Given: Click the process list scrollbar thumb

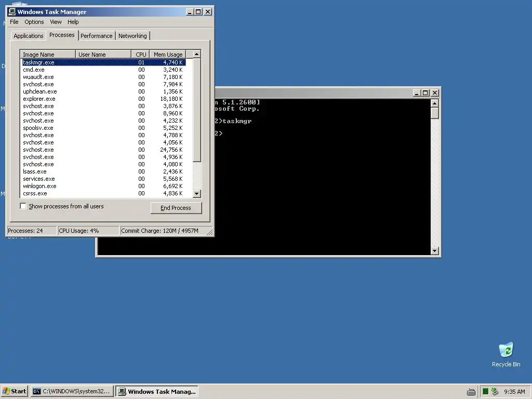Looking at the screenshot, I should coord(197,110).
